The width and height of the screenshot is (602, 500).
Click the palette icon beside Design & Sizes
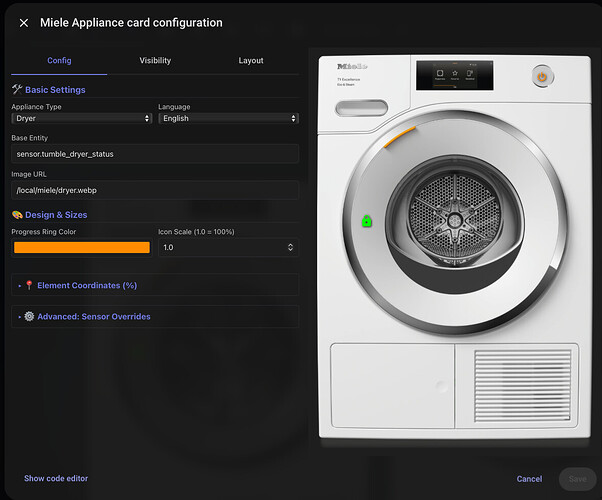point(17,215)
